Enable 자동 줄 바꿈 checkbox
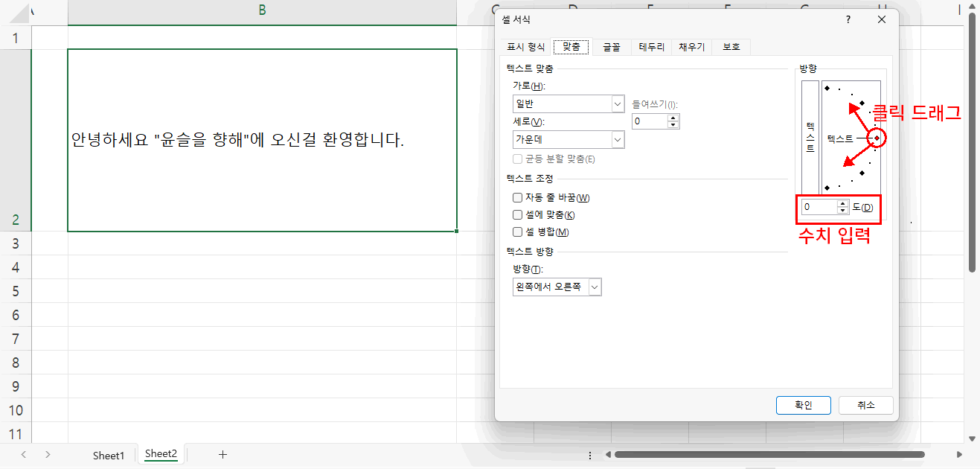The width and height of the screenshot is (980, 469). click(x=517, y=197)
